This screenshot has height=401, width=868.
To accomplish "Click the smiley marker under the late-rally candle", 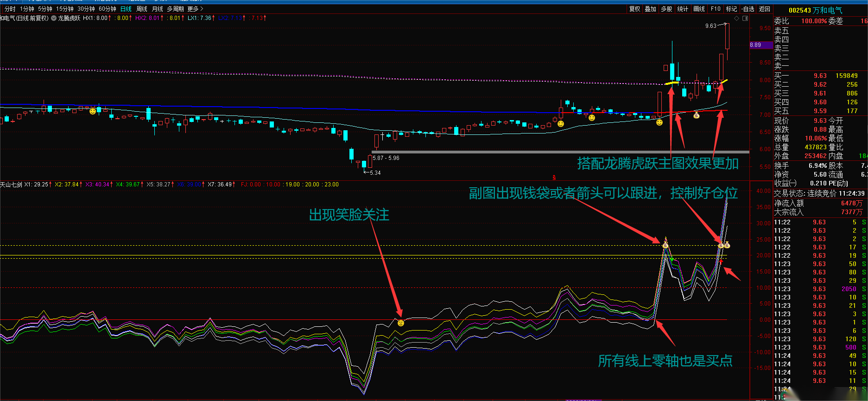I will (x=659, y=122).
